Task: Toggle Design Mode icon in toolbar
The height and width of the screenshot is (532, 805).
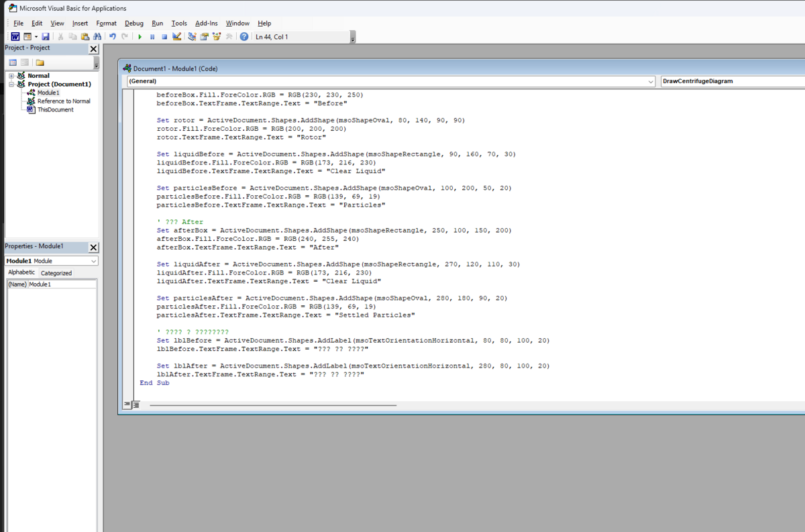Action: (x=177, y=37)
